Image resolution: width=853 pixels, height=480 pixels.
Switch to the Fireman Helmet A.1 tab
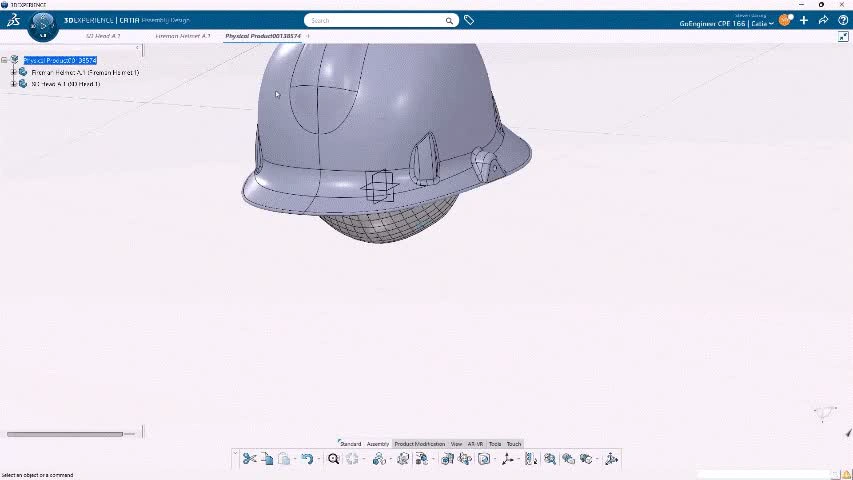coord(183,36)
